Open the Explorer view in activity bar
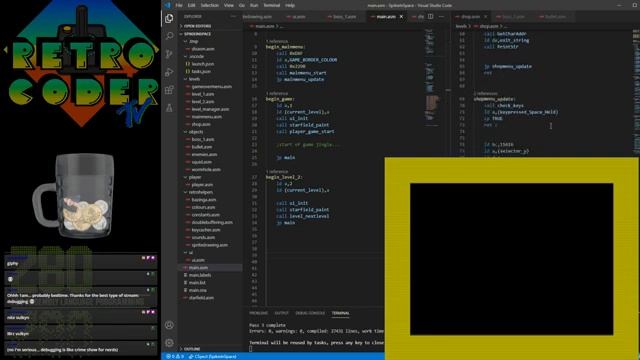The height and width of the screenshot is (360, 640). [169, 18]
